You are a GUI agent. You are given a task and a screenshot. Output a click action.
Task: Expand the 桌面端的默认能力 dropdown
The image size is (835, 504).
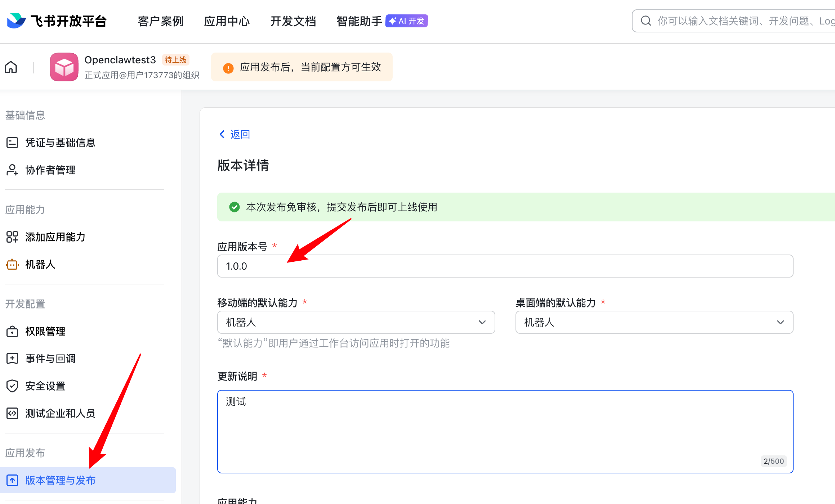coord(654,322)
